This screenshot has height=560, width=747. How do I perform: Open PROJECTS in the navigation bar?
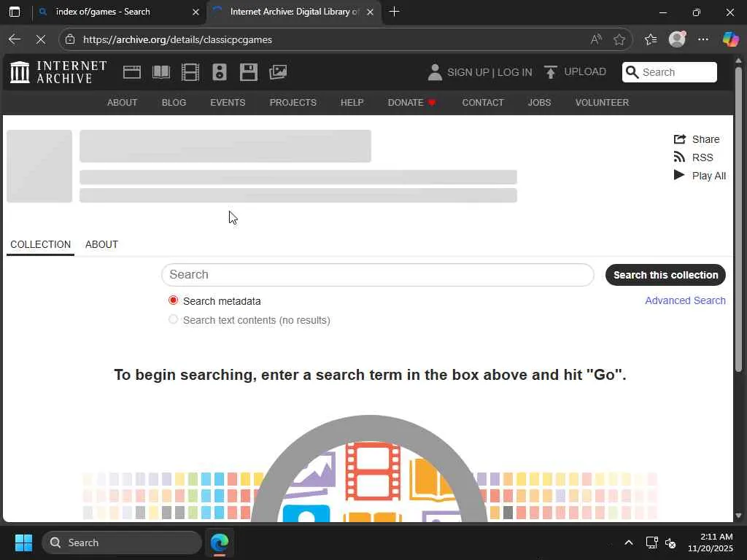click(x=293, y=102)
